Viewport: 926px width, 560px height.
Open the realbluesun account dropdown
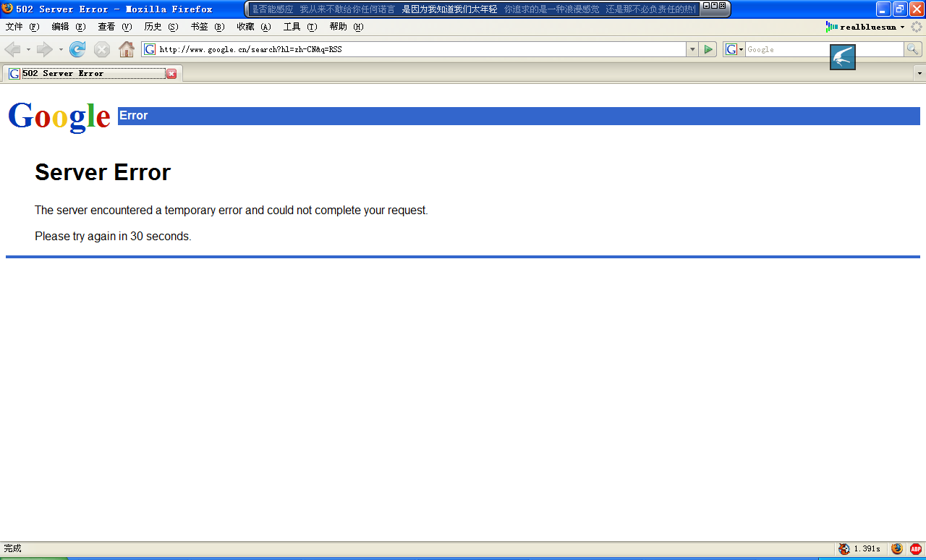pos(902,27)
